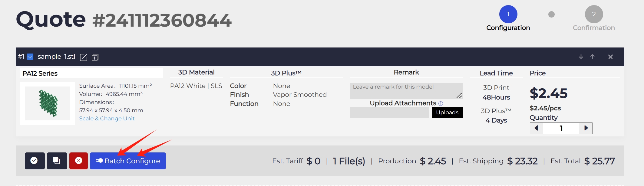Click the remark text box
The height and width of the screenshot is (186, 644).
point(406,91)
